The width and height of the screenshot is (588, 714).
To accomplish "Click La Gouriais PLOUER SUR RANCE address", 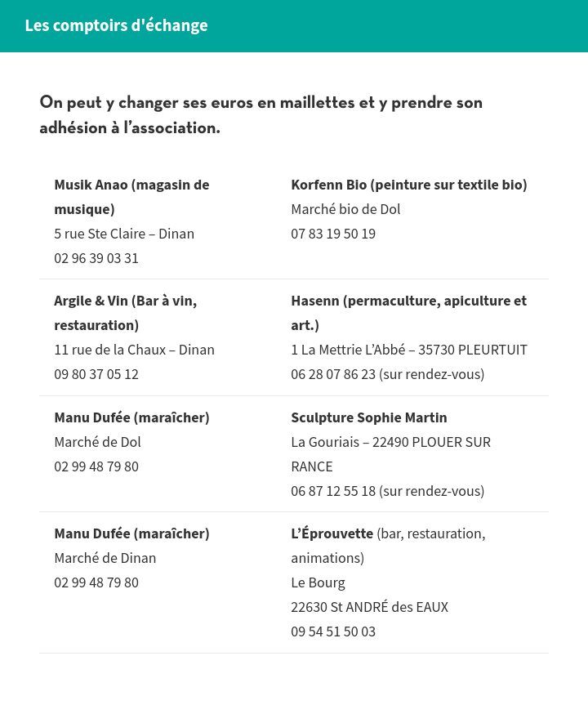I will click(391, 454).
